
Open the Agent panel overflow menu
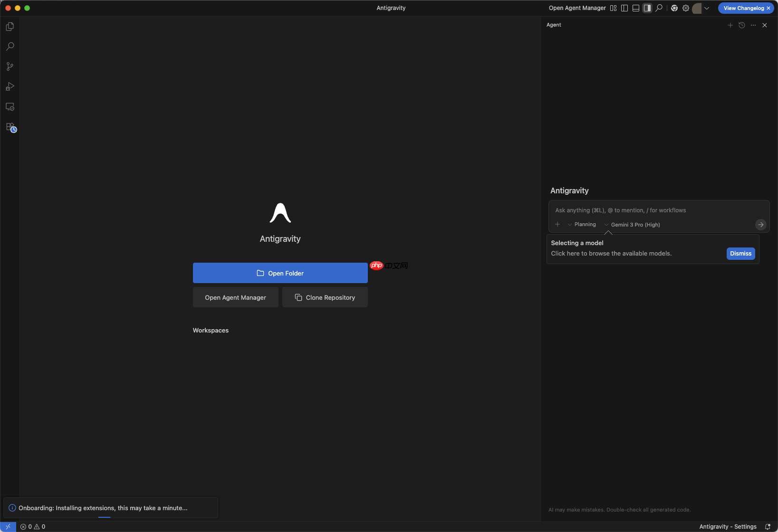[x=753, y=25]
